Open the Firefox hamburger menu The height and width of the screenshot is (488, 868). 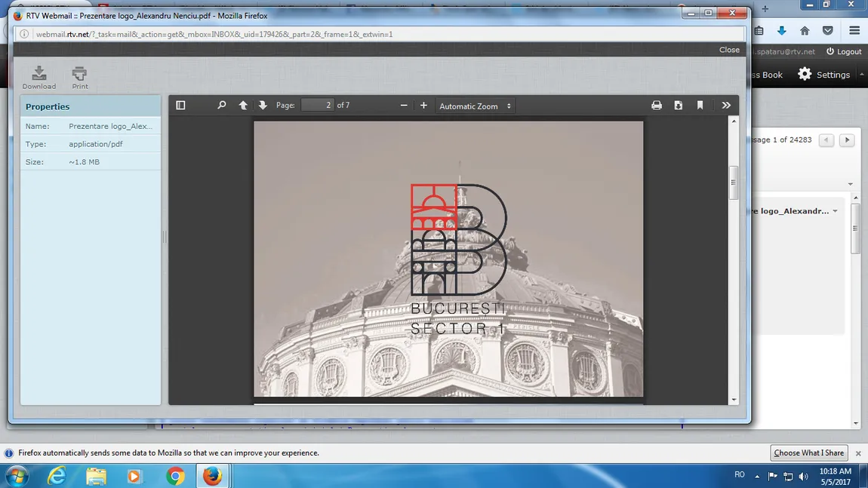(x=854, y=30)
